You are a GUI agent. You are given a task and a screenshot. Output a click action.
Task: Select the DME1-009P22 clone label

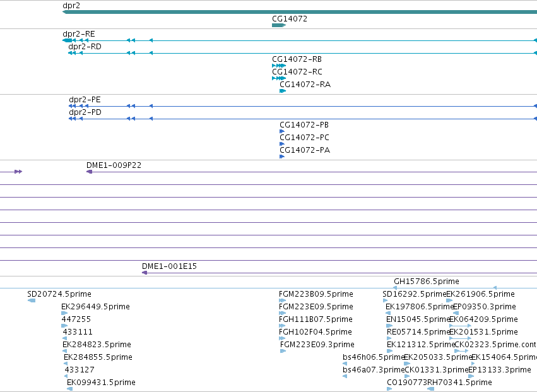pos(114,165)
